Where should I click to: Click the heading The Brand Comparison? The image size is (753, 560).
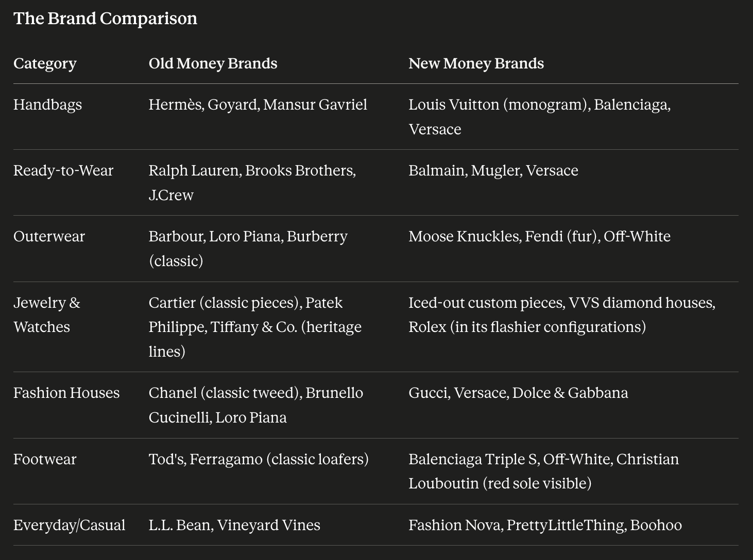tap(105, 19)
